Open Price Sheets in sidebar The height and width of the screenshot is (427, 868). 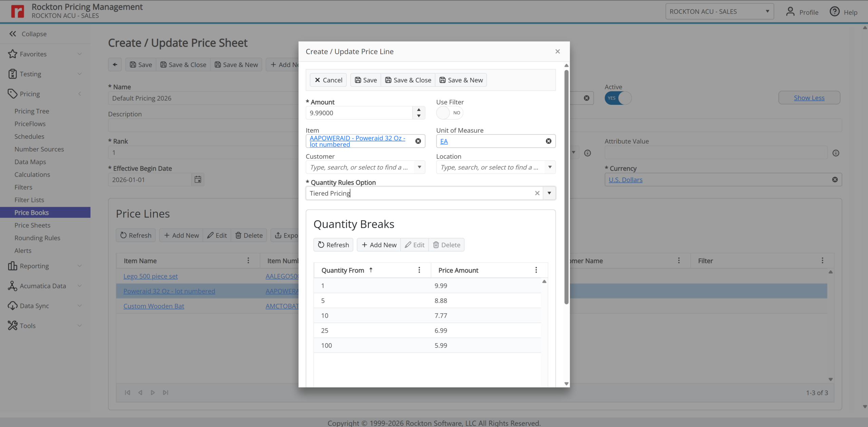[x=32, y=225]
